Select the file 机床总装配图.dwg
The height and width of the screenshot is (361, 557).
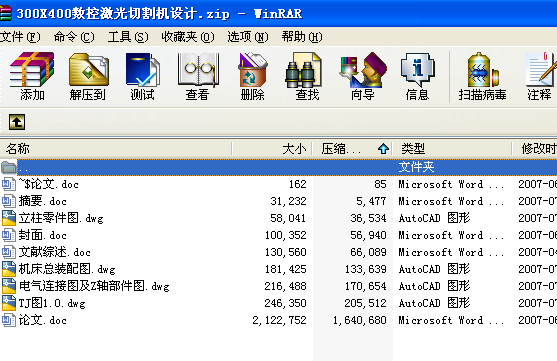[x=67, y=269]
